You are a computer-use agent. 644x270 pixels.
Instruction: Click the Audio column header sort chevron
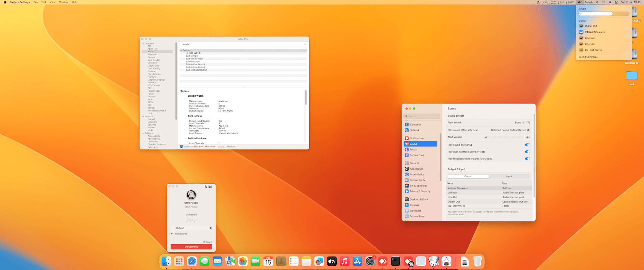point(305,44)
